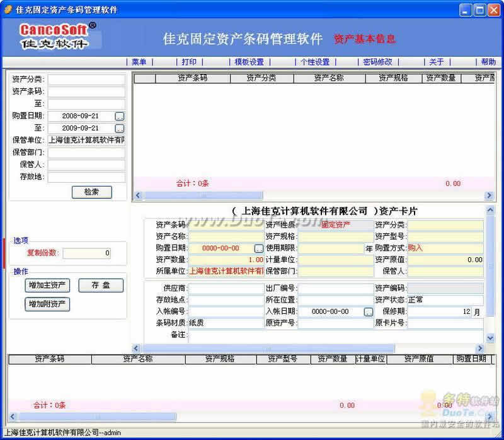This screenshot has width=504, height=440.
Task: Open the 打印 menu
Action: coord(189,62)
